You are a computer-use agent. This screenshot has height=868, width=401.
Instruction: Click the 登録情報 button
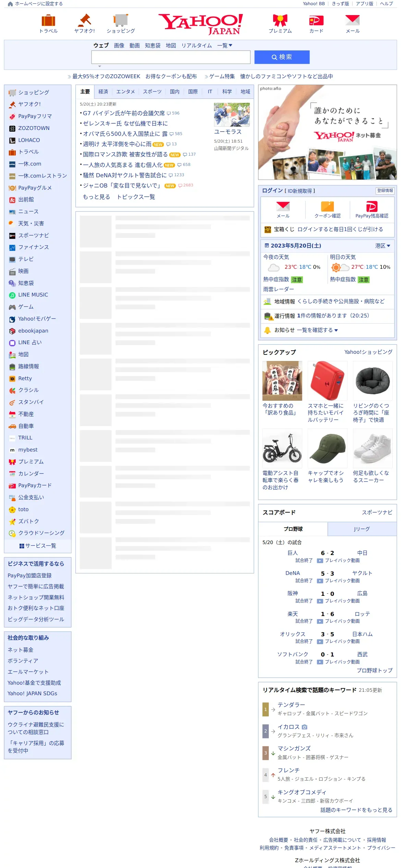click(385, 191)
